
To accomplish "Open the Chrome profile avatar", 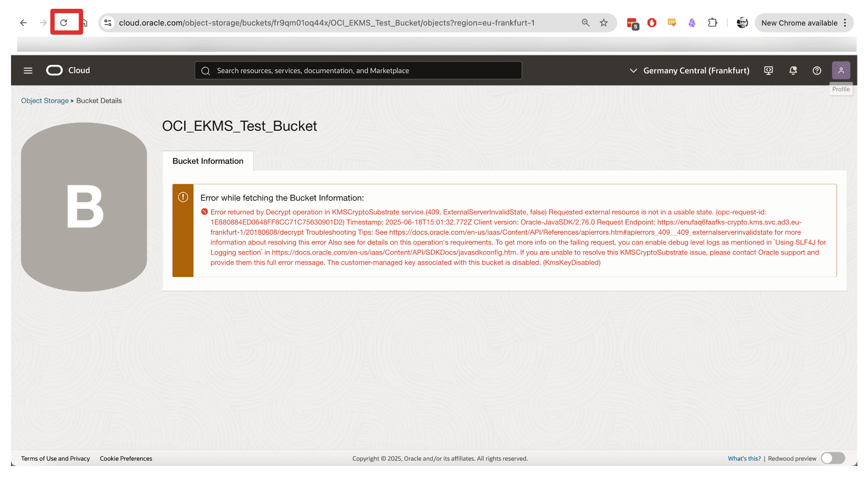I will (742, 23).
